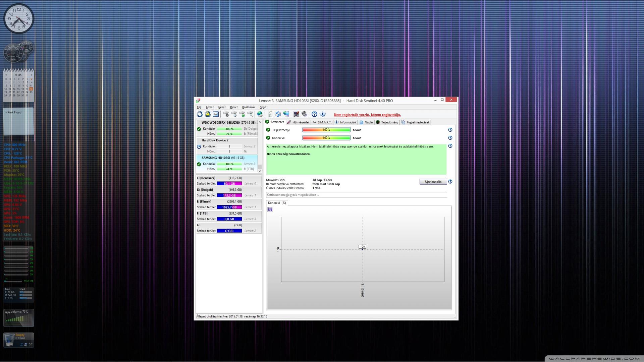Click the blue info 'i' toolbar icon
This screenshot has height=362, width=644.
323,114
